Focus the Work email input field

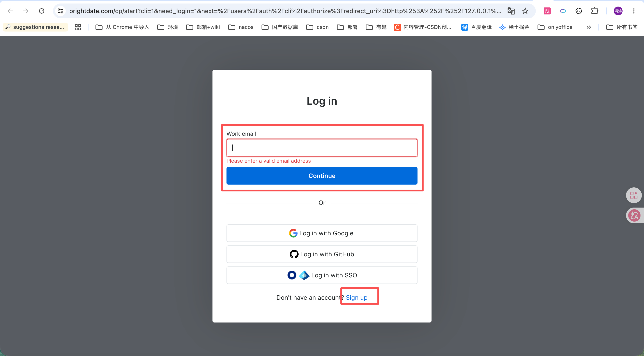click(x=322, y=148)
